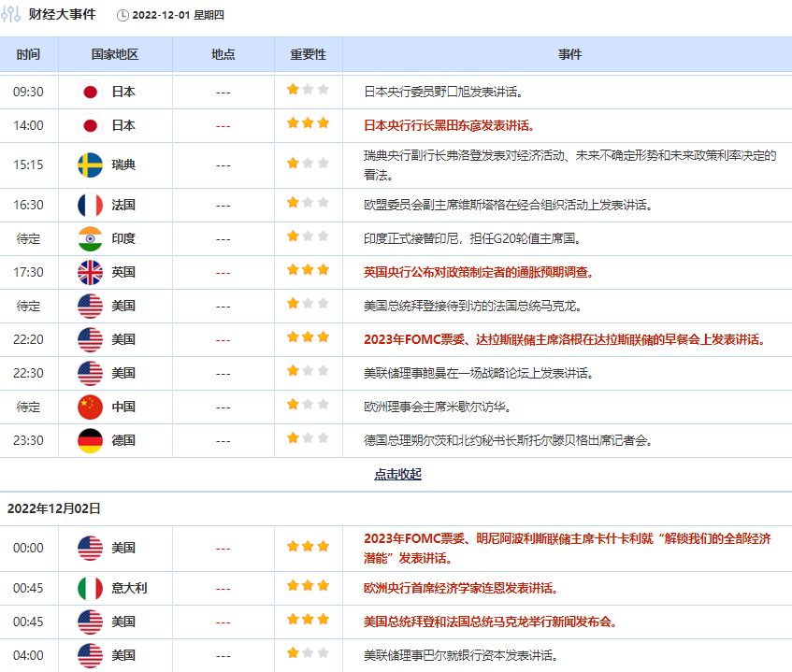Image resolution: width=792 pixels, height=672 pixels.
Task: Select the 2022年12月02日 date header
Action: 54,508
